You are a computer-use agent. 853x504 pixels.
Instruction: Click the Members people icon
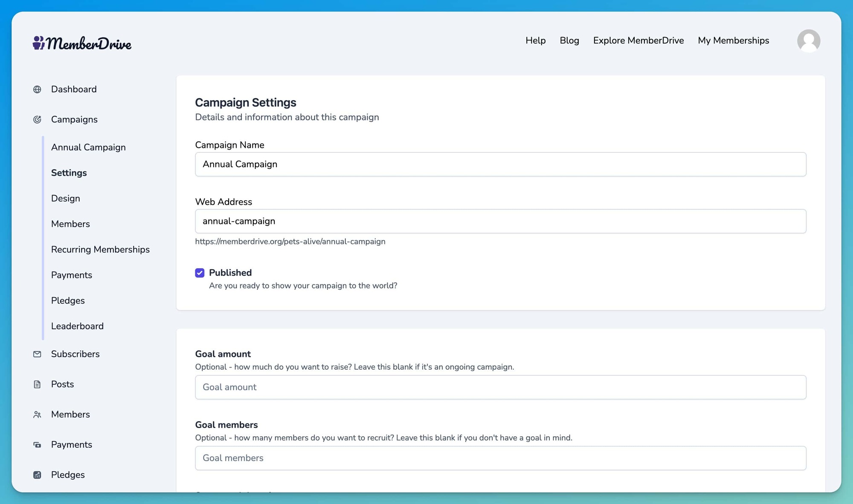tap(37, 415)
